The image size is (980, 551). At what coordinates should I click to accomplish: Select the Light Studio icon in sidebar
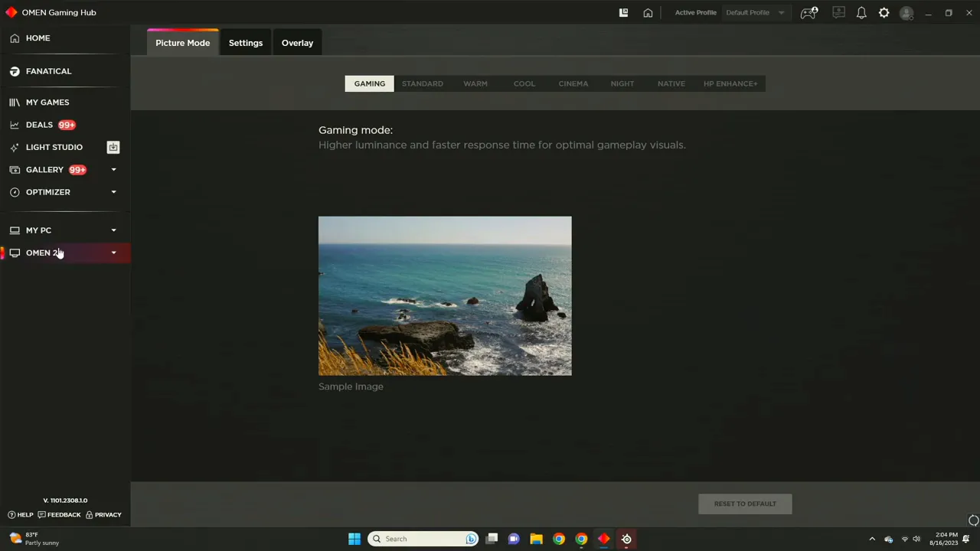[15, 147]
